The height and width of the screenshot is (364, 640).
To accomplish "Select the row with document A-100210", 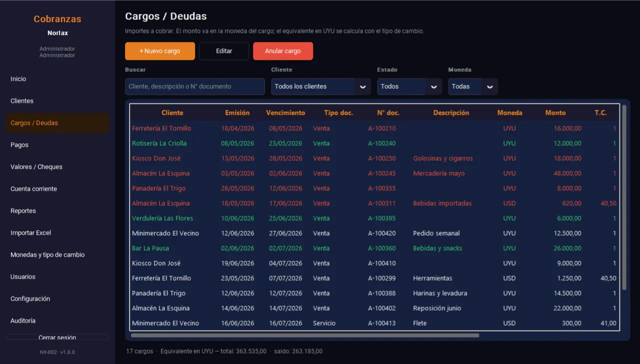I will [374, 128].
